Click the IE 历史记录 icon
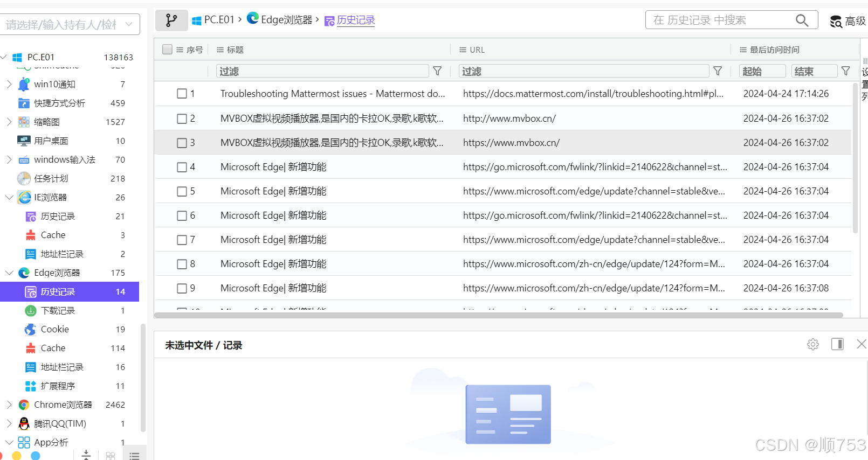 (x=31, y=216)
